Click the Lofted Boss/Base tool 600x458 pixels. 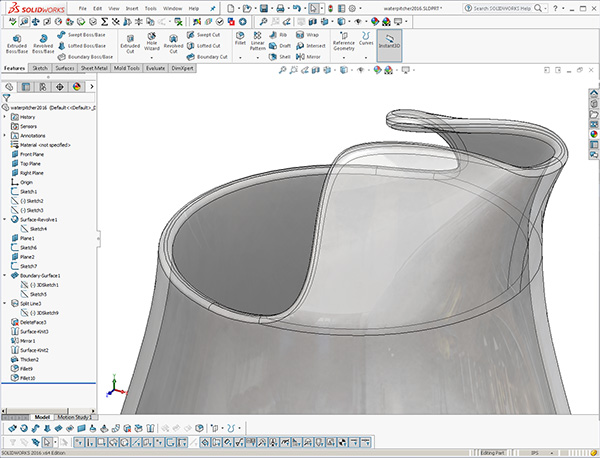pos(82,46)
